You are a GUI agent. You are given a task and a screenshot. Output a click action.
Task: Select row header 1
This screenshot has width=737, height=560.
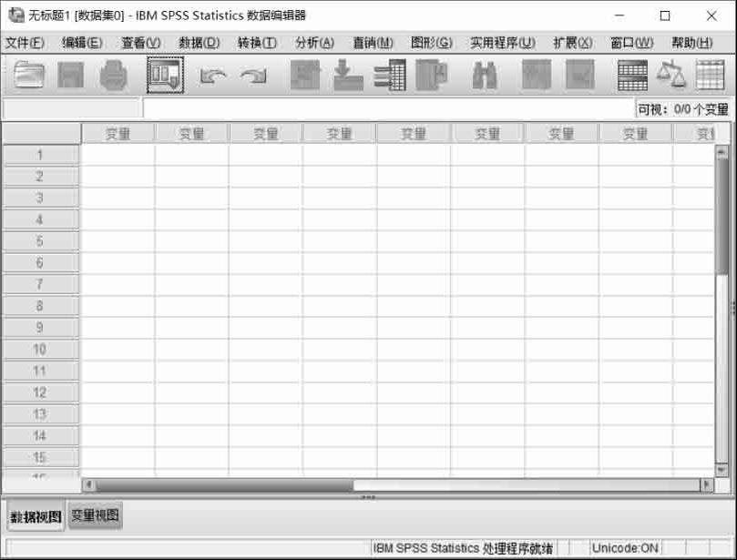click(41, 155)
